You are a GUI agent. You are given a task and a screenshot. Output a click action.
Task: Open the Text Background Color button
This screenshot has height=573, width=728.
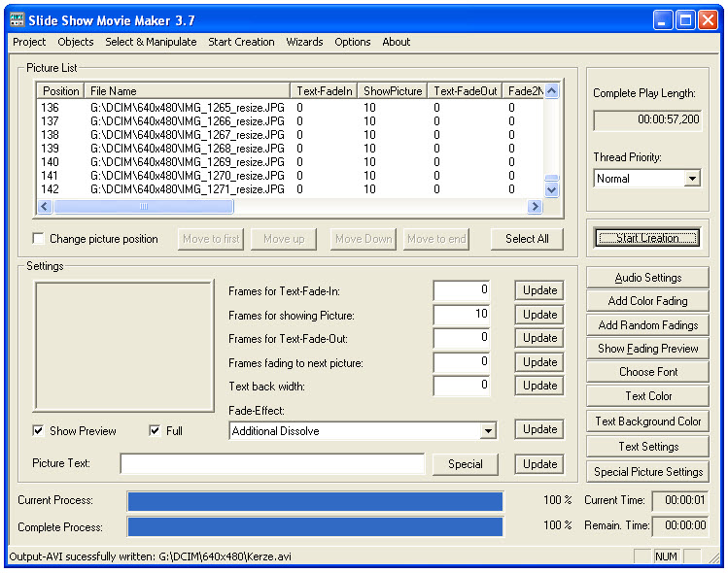[647, 421]
